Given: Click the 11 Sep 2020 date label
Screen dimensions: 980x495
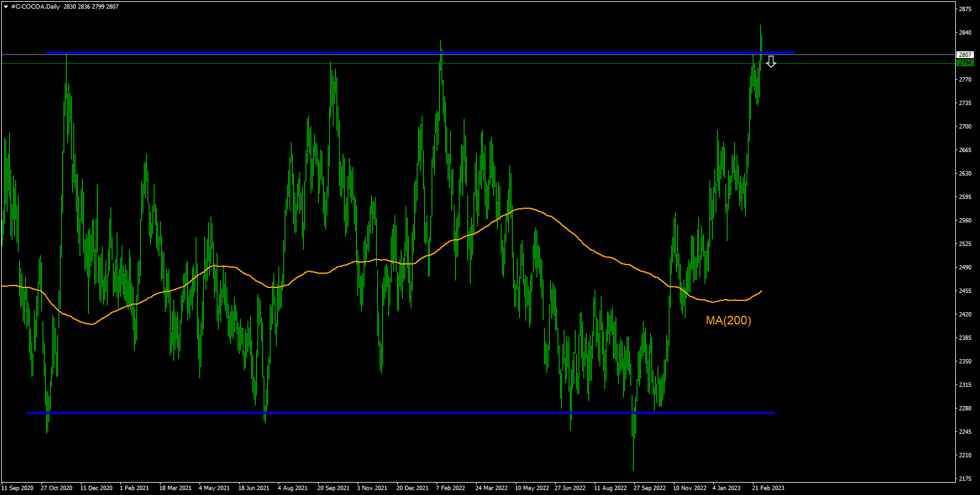Looking at the screenshot, I should [17, 488].
